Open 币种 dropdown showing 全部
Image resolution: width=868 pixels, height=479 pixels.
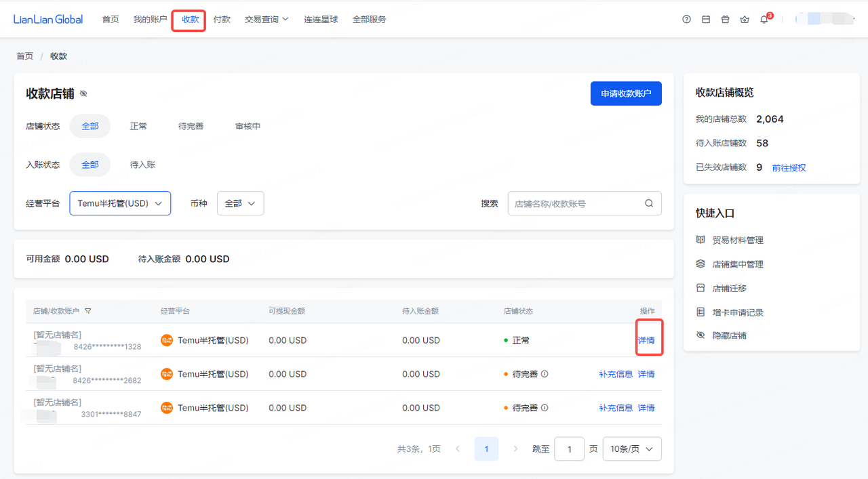coord(240,203)
